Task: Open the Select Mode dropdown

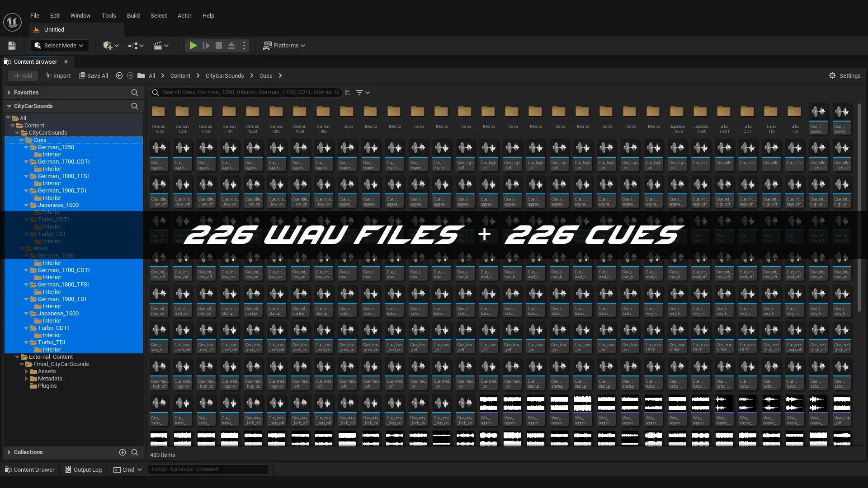Action: [60, 46]
